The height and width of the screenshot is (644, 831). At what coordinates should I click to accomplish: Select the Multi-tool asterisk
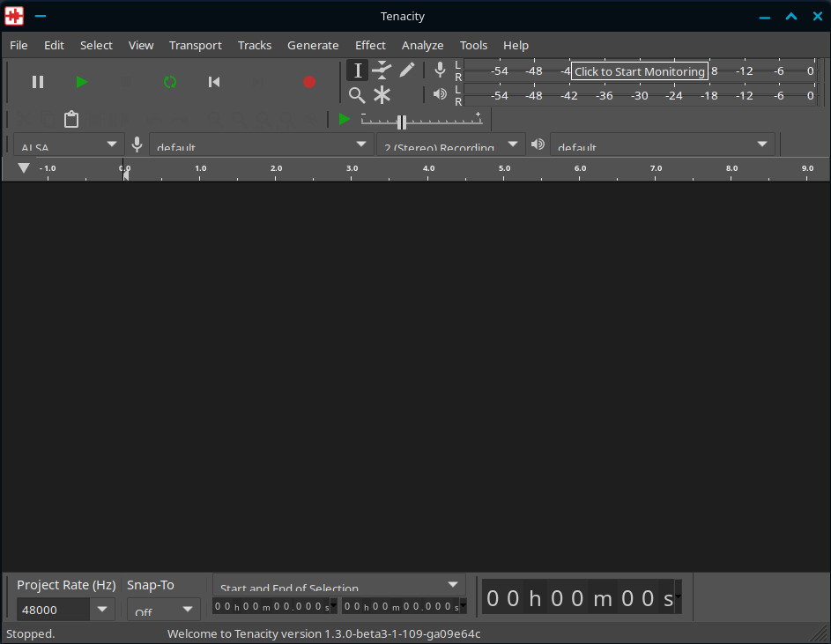tap(382, 95)
